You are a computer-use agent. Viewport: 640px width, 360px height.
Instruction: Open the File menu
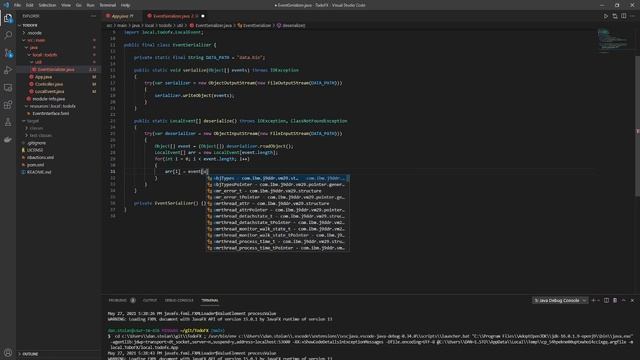(17, 5)
